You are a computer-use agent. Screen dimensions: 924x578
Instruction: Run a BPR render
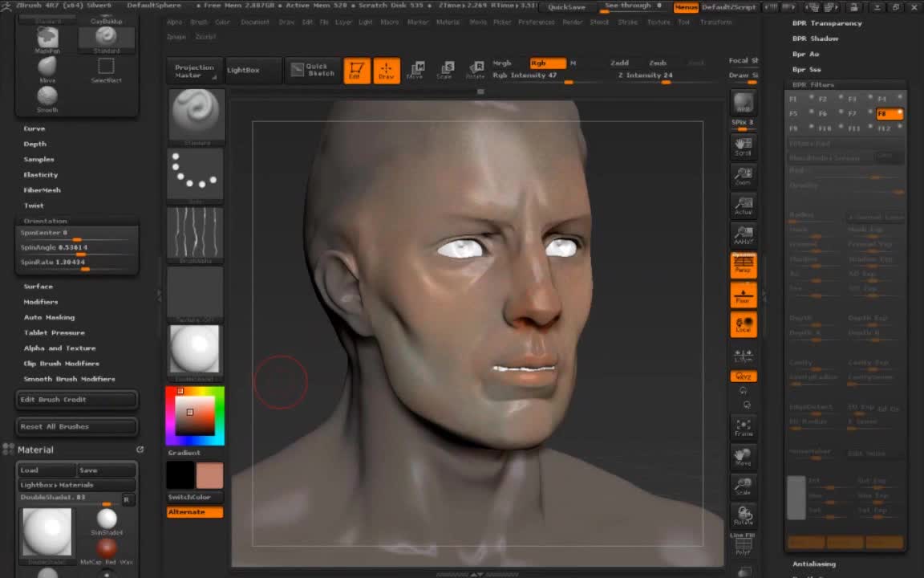point(743,103)
